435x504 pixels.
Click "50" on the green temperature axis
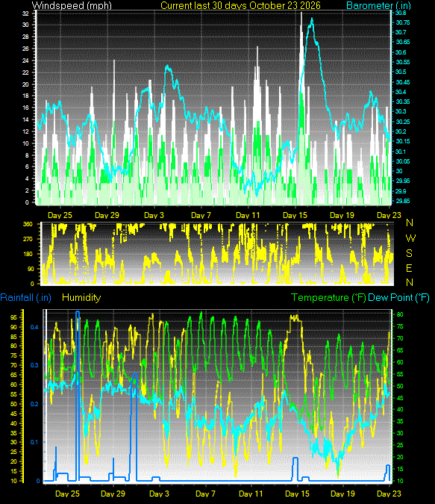(x=400, y=386)
